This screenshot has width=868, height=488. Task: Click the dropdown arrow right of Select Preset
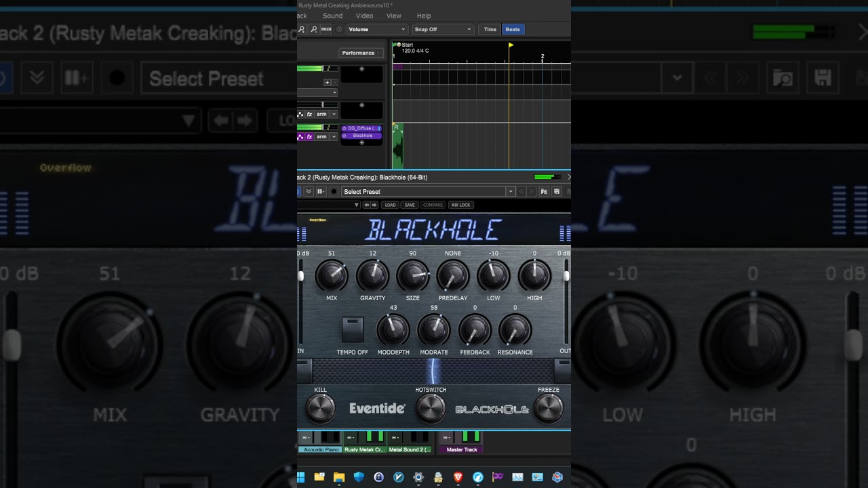[510, 192]
